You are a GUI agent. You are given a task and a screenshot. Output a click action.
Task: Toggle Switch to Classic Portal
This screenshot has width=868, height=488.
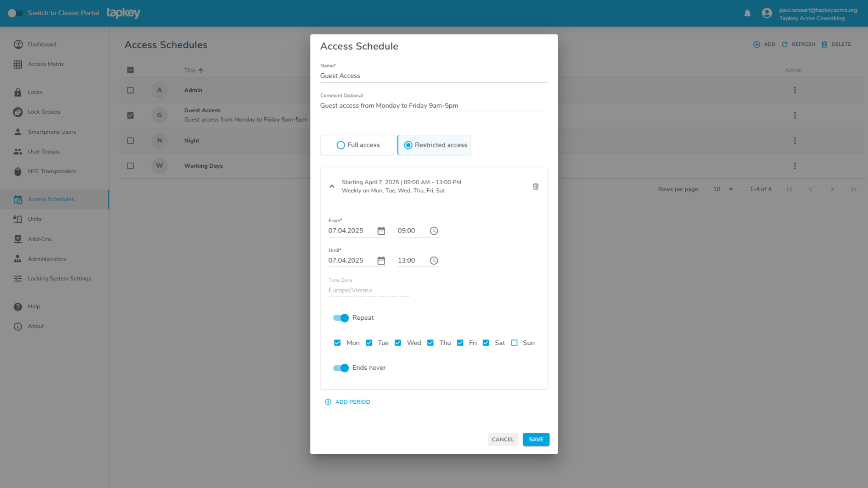click(x=15, y=13)
